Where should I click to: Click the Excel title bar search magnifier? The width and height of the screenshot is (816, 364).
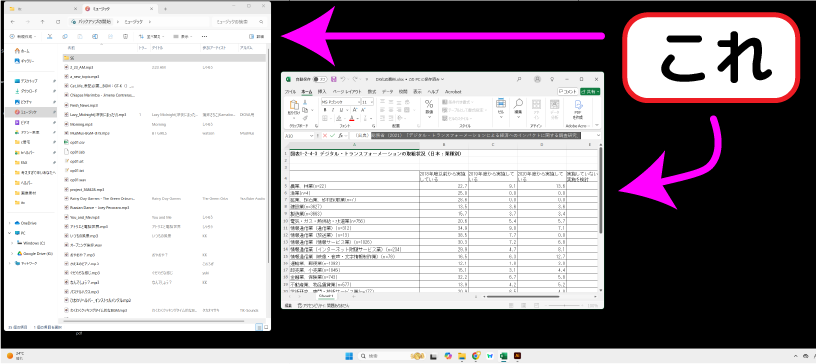(x=519, y=79)
